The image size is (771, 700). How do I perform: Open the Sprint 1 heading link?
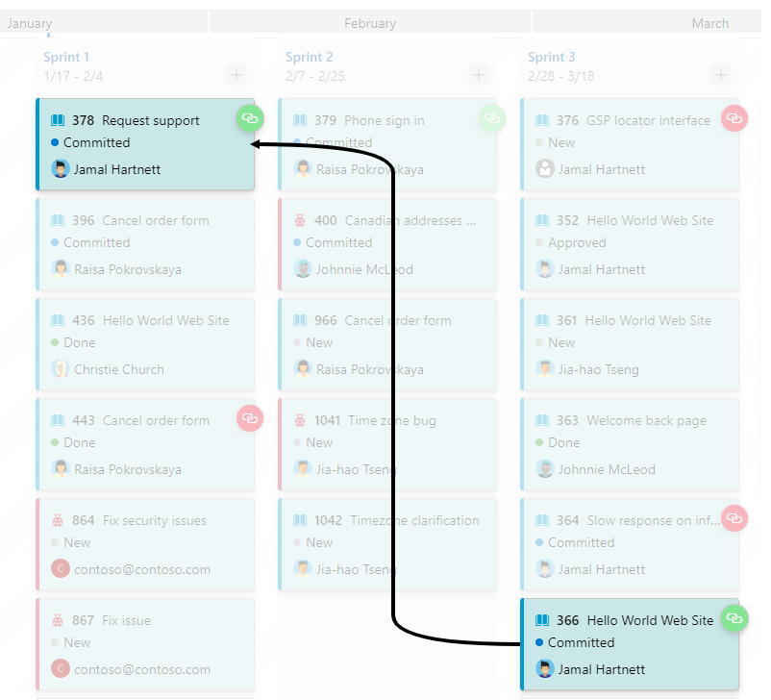coord(66,57)
